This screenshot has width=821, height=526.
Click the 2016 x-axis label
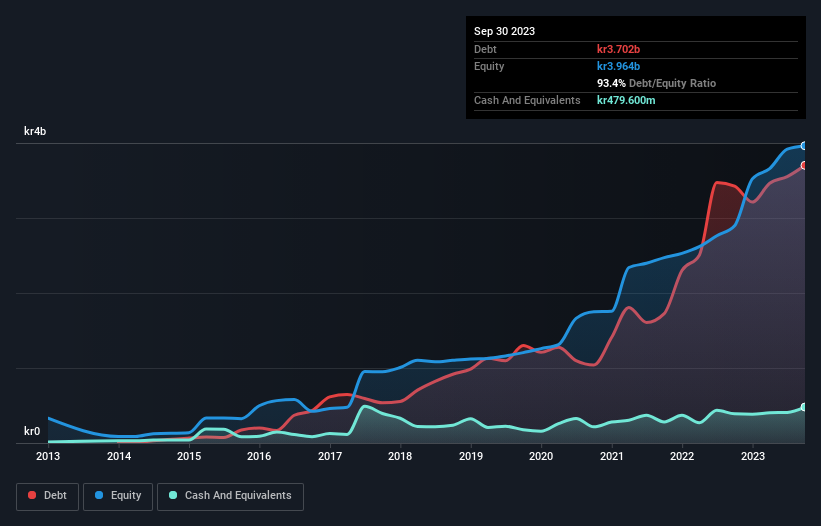259,456
